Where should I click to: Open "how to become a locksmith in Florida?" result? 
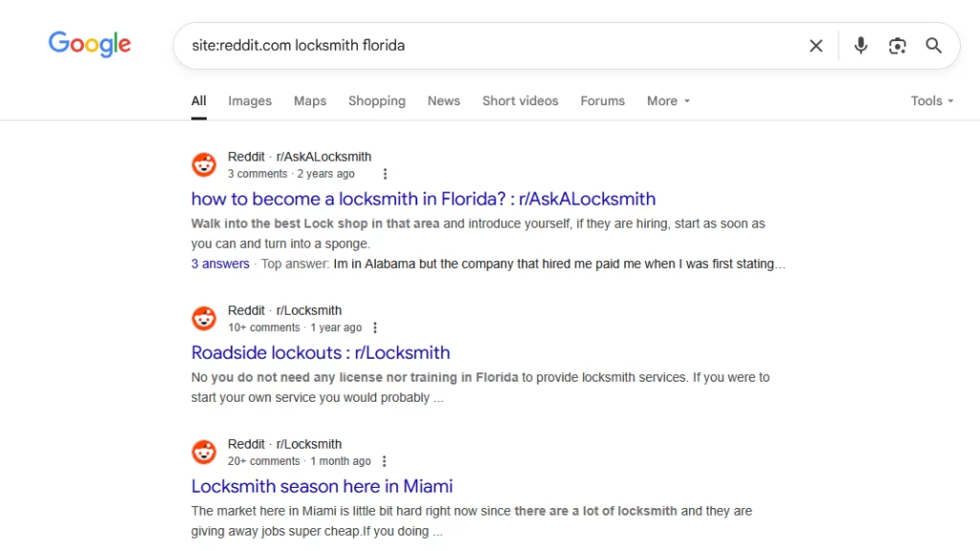point(423,199)
